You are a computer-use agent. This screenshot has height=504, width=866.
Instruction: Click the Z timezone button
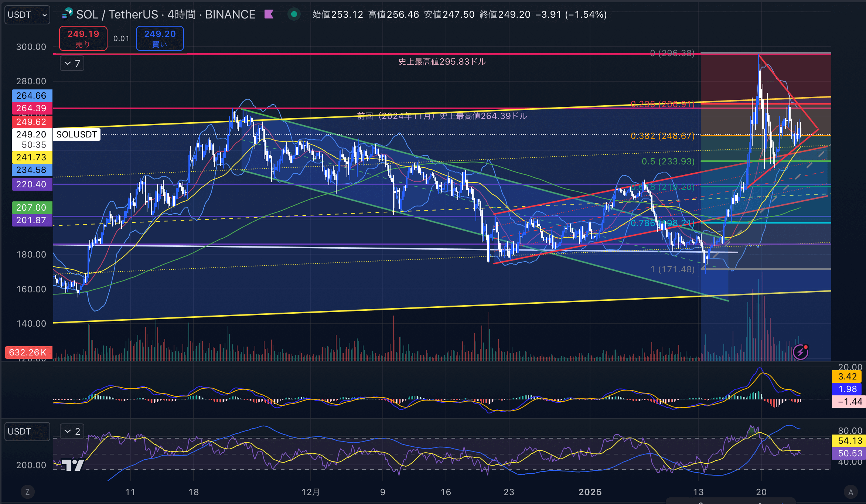pyautogui.click(x=27, y=492)
